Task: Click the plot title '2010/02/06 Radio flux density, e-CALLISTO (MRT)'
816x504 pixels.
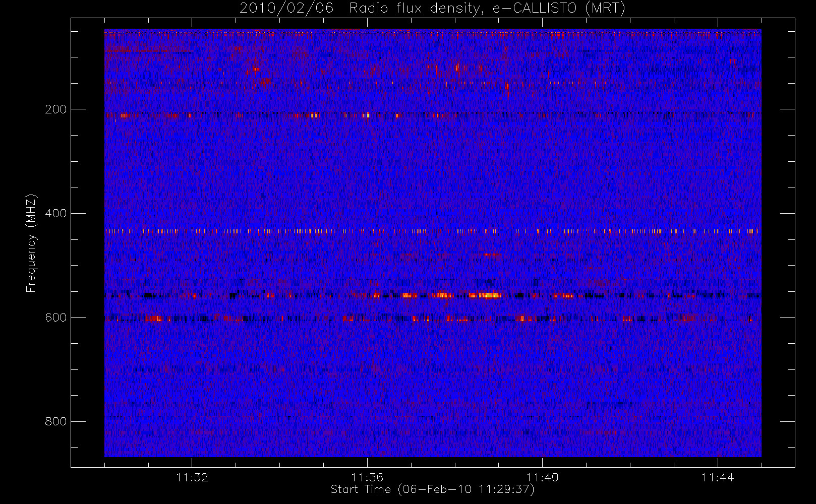Action: tap(432, 9)
